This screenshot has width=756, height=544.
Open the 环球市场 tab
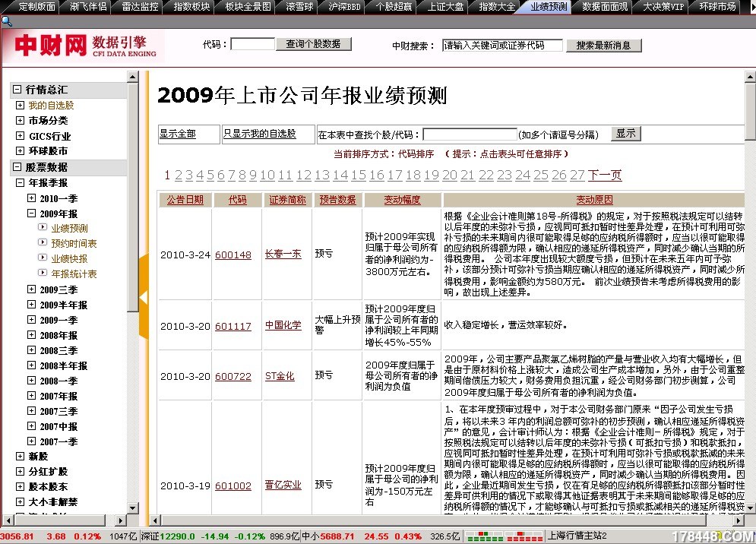(717, 7)
